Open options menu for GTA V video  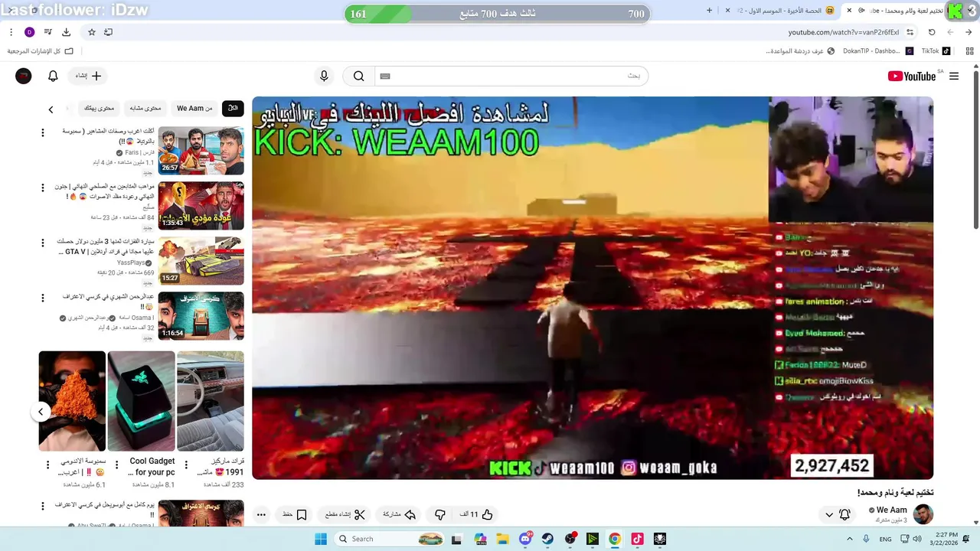coord(43,243)
